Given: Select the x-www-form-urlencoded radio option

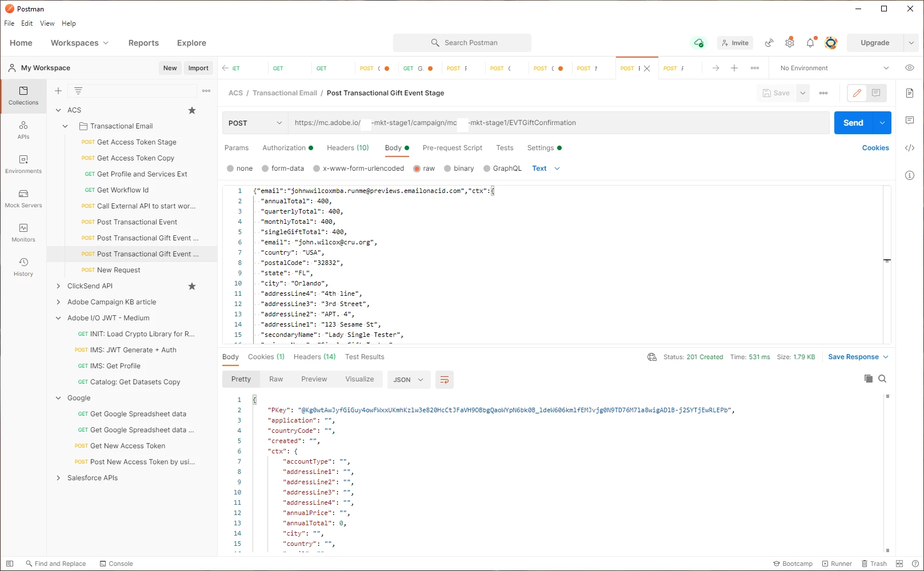Looking at the screenshot, I should coord(317,168).
